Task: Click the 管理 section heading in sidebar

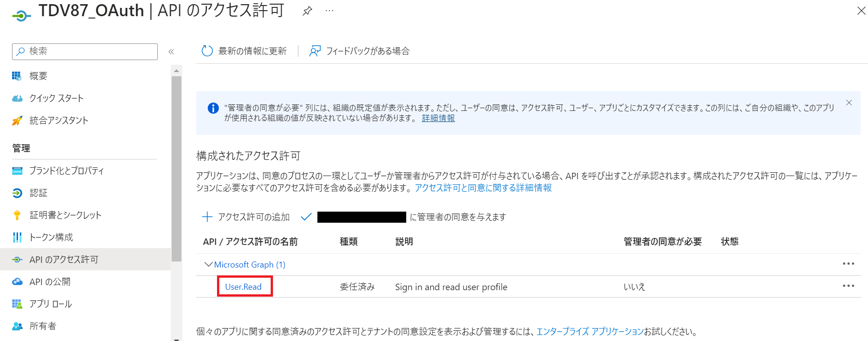Action: pos(21,148)
